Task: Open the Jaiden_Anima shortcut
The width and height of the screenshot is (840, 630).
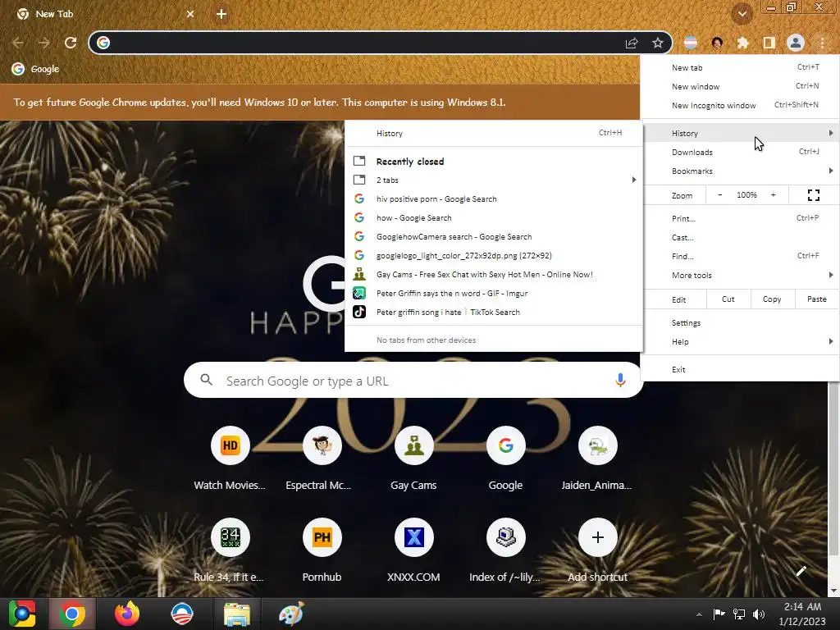Action: click(597, 459)
